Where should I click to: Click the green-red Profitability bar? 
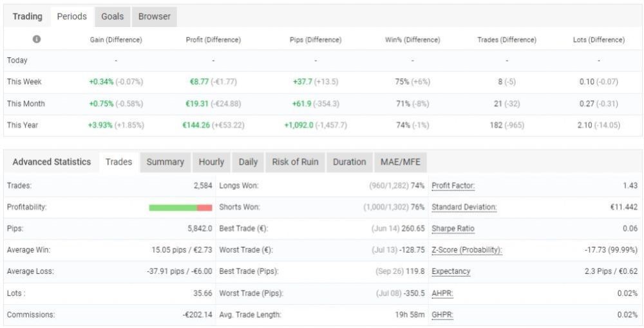(x=181, y=208)
